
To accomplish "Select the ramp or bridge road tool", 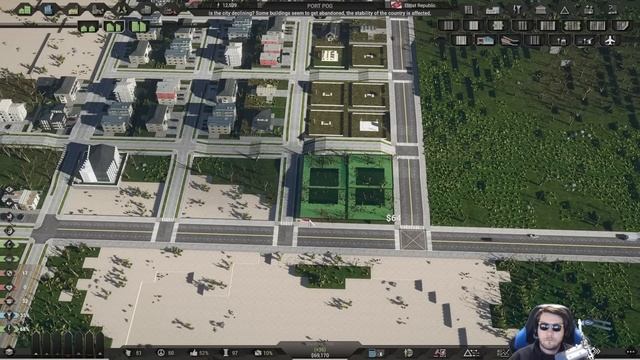I will pos(510,40).
